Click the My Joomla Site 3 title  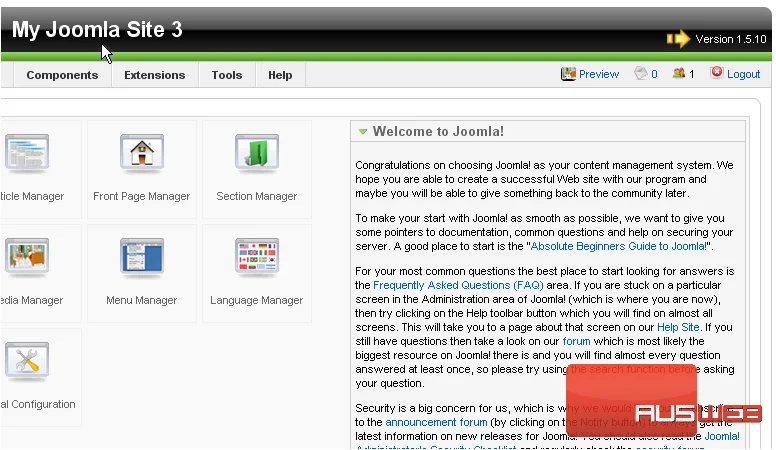[x=97, y=30]
